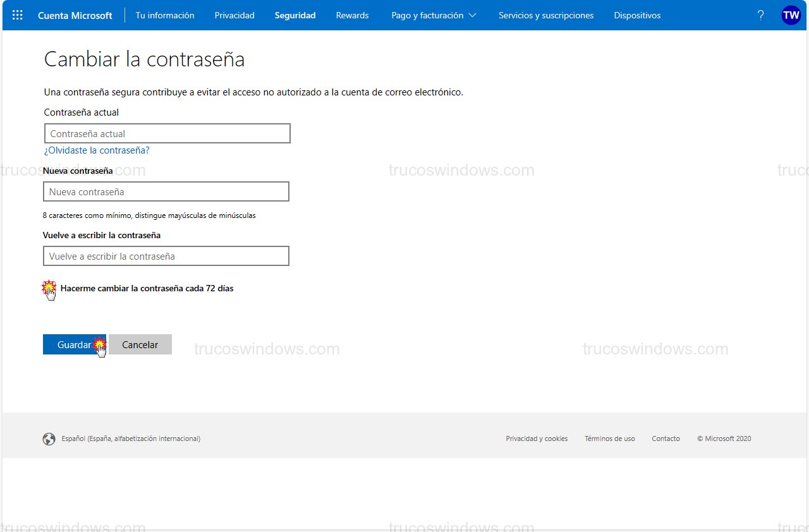809x532 pixels.
Task: Focus the Nueva contraseña field
Action: (166, 191)
